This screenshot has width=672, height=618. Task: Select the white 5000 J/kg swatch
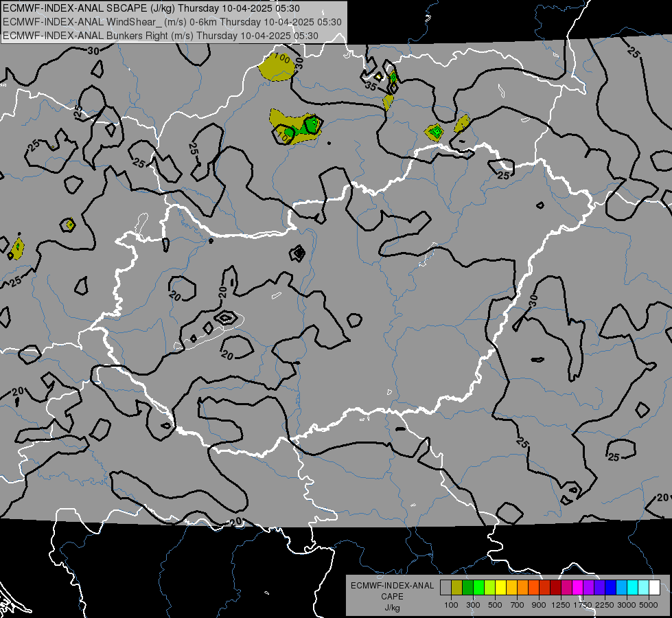click(654, 588)
